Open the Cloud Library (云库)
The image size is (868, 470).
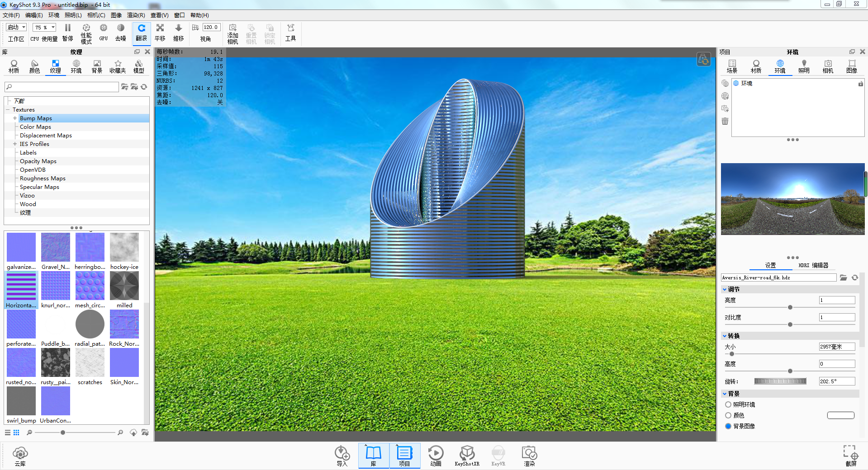tap(20, 456)
